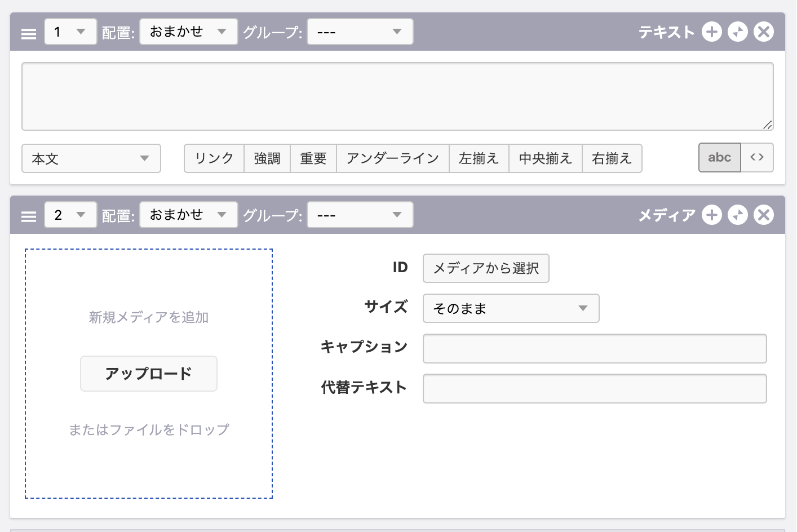Open the グループ dropdown in the テキスト unit
Screen dimensions: 797x532
[360, 32]
